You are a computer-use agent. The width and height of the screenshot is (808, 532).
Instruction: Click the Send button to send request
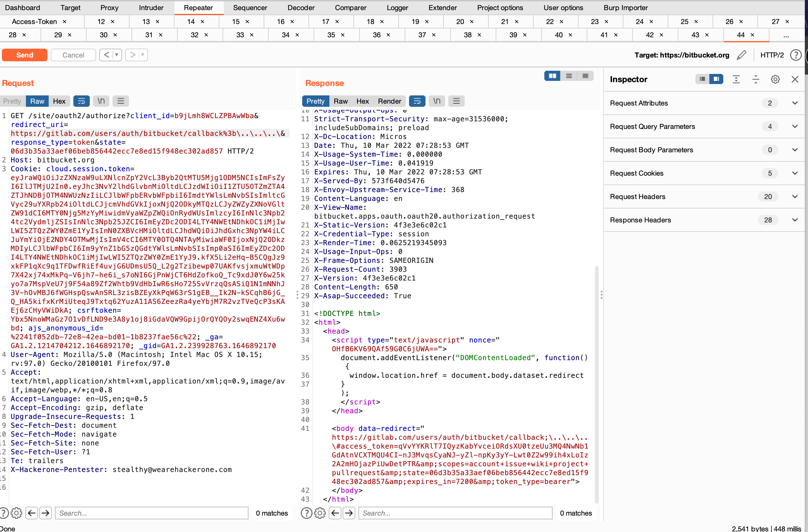point(24,54)
